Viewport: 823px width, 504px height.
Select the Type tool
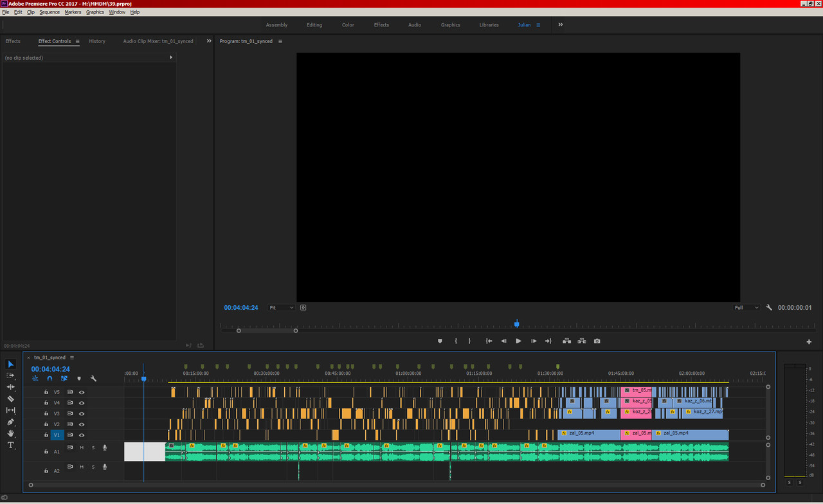tap(10, 445)
